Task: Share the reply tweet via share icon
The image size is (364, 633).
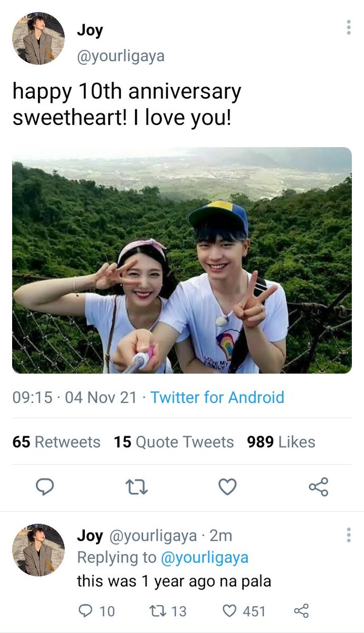Action: (x=301, y=611)
